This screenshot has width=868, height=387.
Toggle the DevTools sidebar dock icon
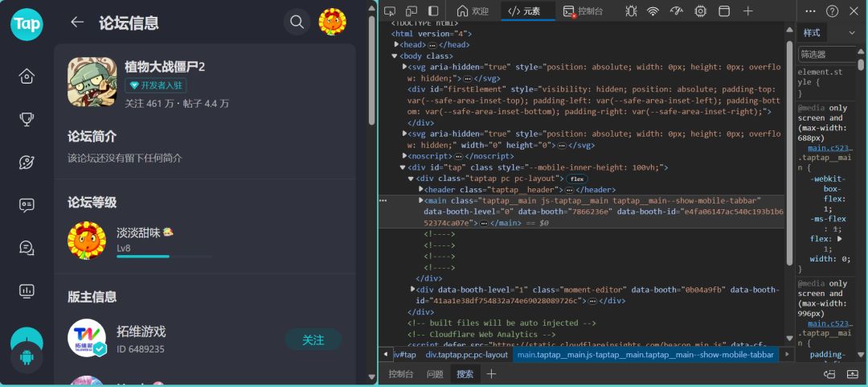click(433, 11)
